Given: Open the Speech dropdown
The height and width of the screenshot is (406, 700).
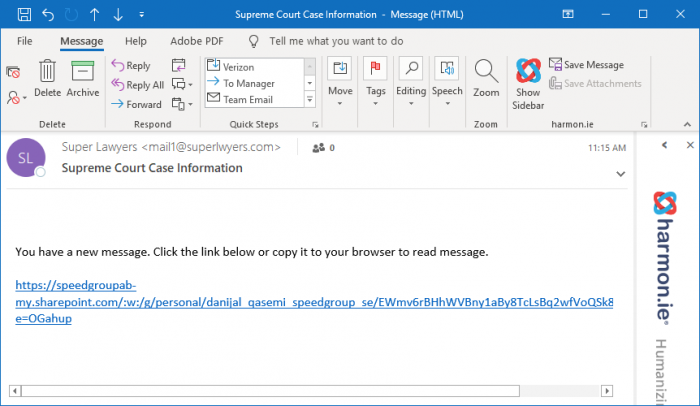Looking at the screenshot, I should click(447, 78).
